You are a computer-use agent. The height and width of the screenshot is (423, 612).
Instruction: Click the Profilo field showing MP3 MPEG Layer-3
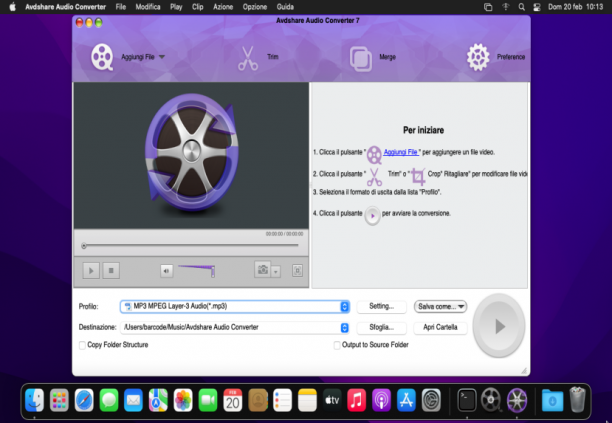click(235, 307)
